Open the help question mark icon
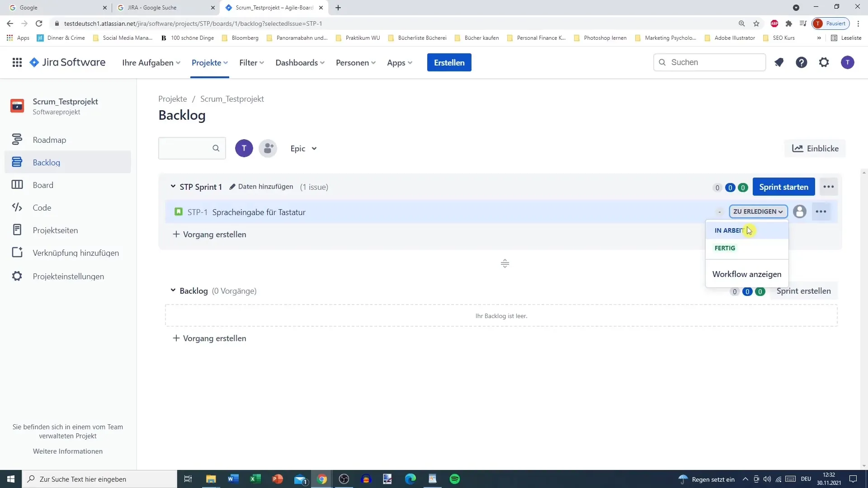868x488 pixels. pos(801,62)
